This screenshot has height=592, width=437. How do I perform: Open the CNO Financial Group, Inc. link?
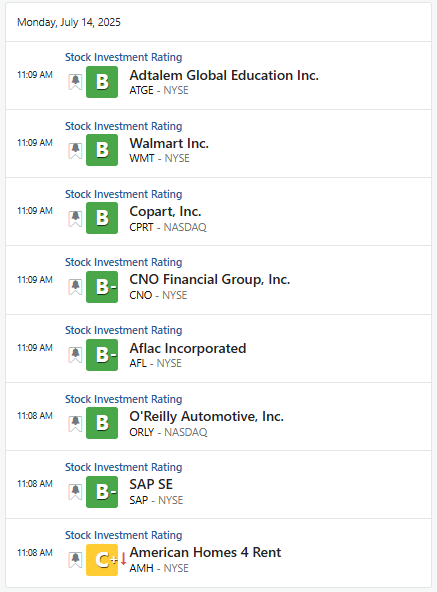click(x=210, y=279)
